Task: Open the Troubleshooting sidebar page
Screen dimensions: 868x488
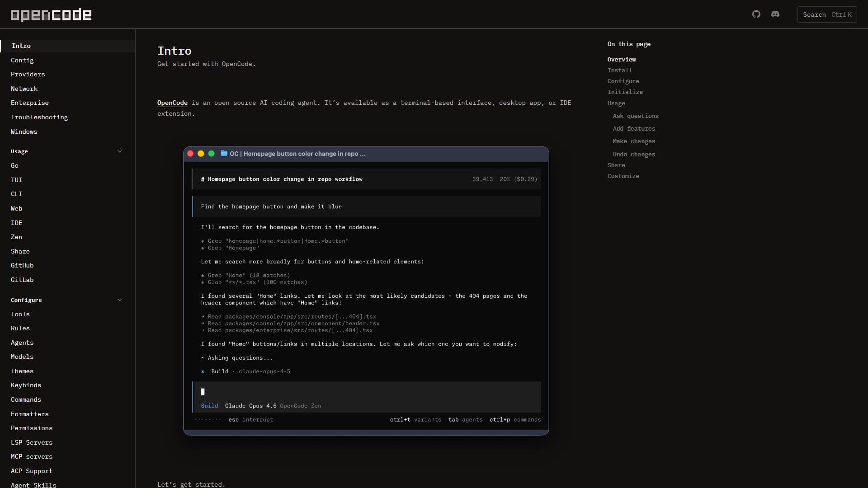Action: [39, 117]
